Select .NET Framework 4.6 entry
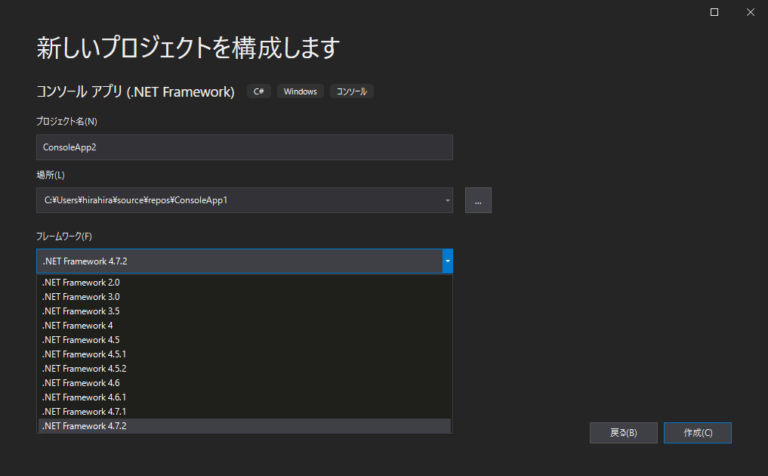Image resolution: width=768 pixels, height=476 pixels. pos(244,383)
